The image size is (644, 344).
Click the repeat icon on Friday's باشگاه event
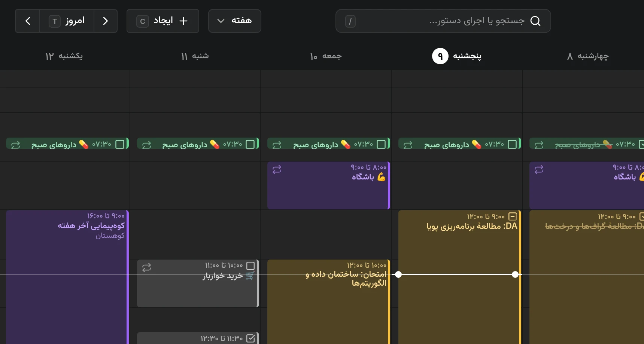(x=277, y=170)
